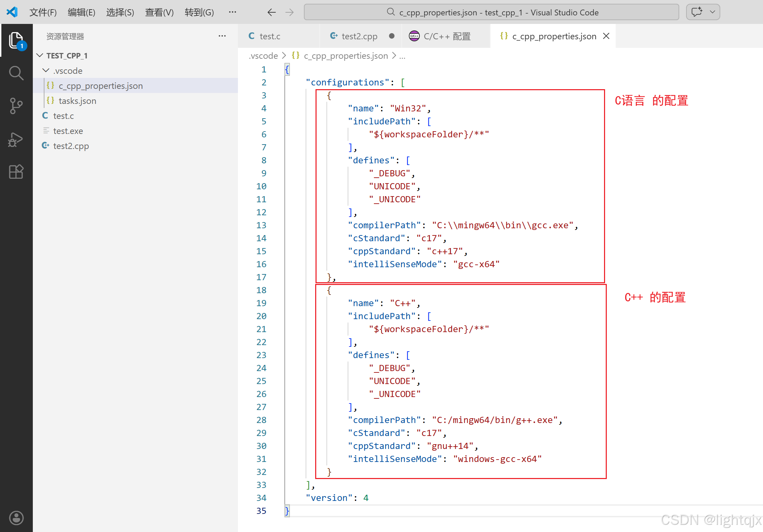Collapse the TEST_CPP_1 folder root
This screenshot has width=763, height=532.
pyautogui.click(x=40, y=55)
